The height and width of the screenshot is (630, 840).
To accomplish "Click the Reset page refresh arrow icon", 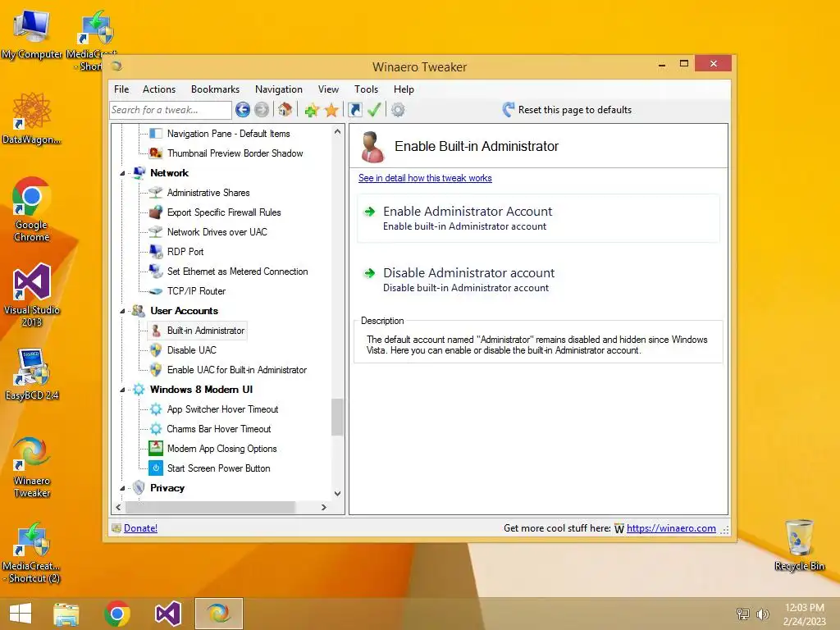I will (509, 110).
